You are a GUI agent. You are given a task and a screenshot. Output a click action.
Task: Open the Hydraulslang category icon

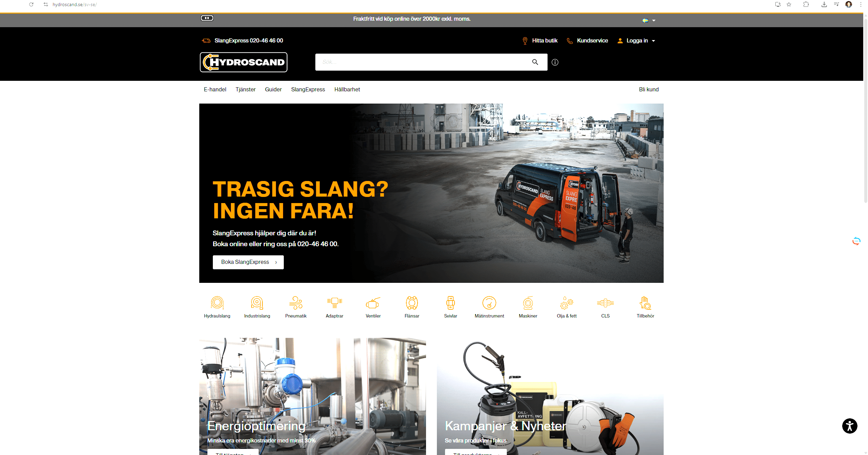217,303
